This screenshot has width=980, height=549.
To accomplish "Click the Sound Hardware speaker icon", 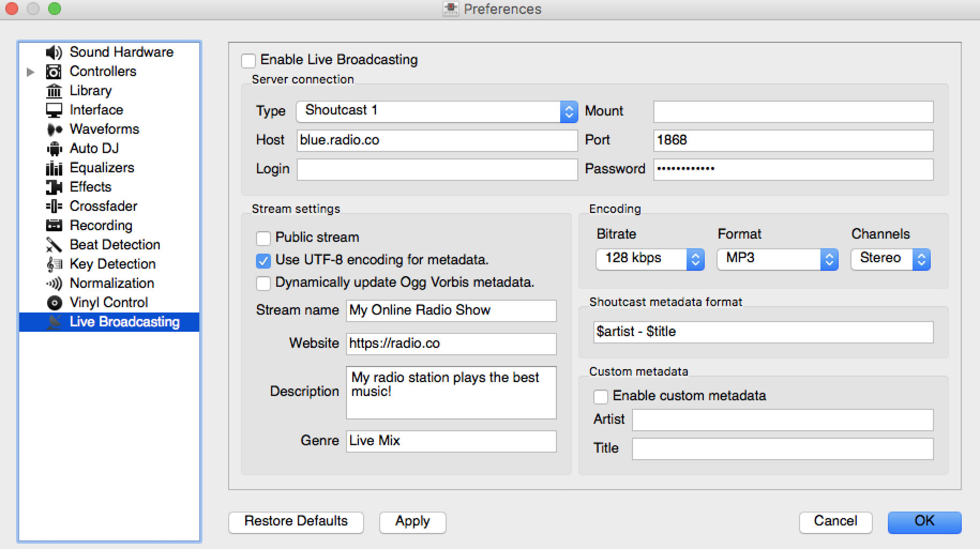I will [x=54, y=52].
